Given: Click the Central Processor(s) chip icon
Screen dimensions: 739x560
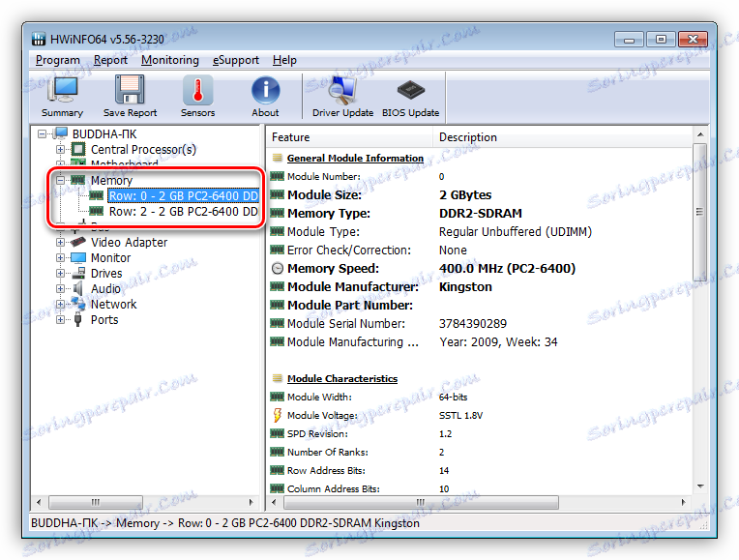Looking at the screenshot, I should pos(78,149).
